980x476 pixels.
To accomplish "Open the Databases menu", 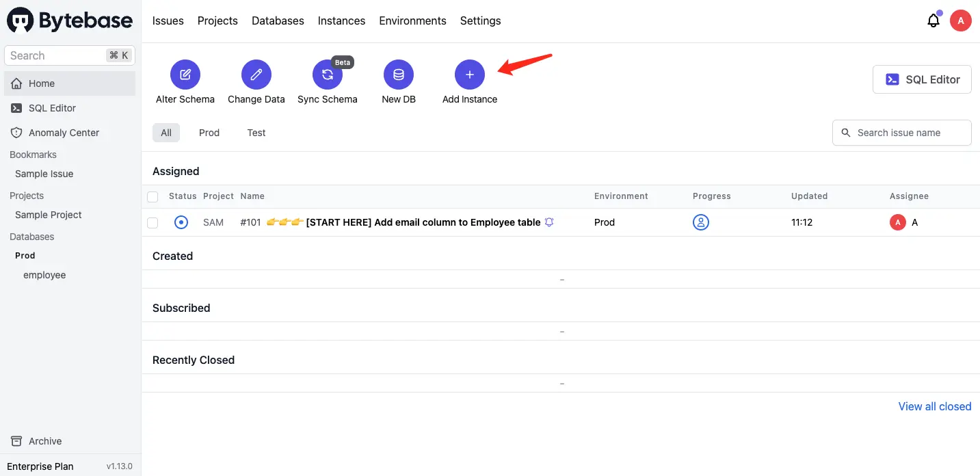I will point(278,21).
